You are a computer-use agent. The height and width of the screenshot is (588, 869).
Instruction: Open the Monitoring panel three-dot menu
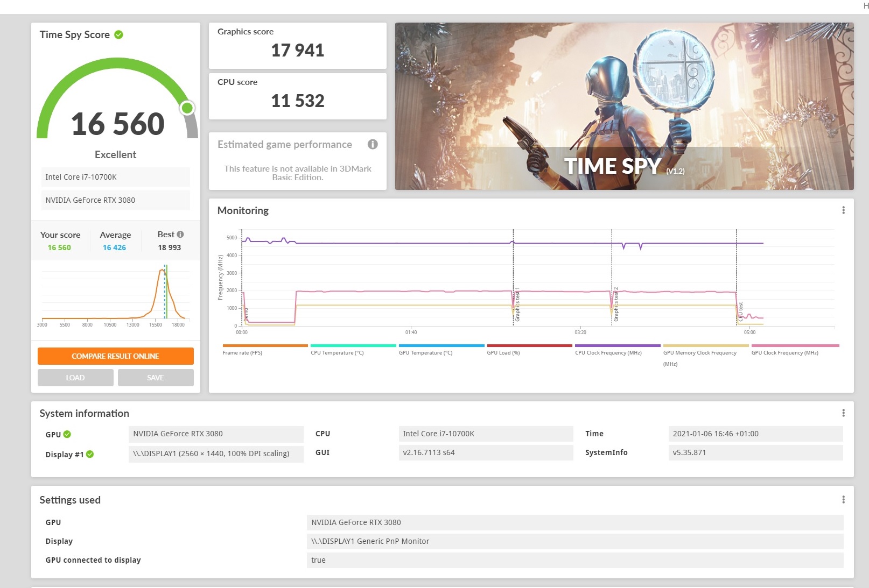[x=843, y=210]
